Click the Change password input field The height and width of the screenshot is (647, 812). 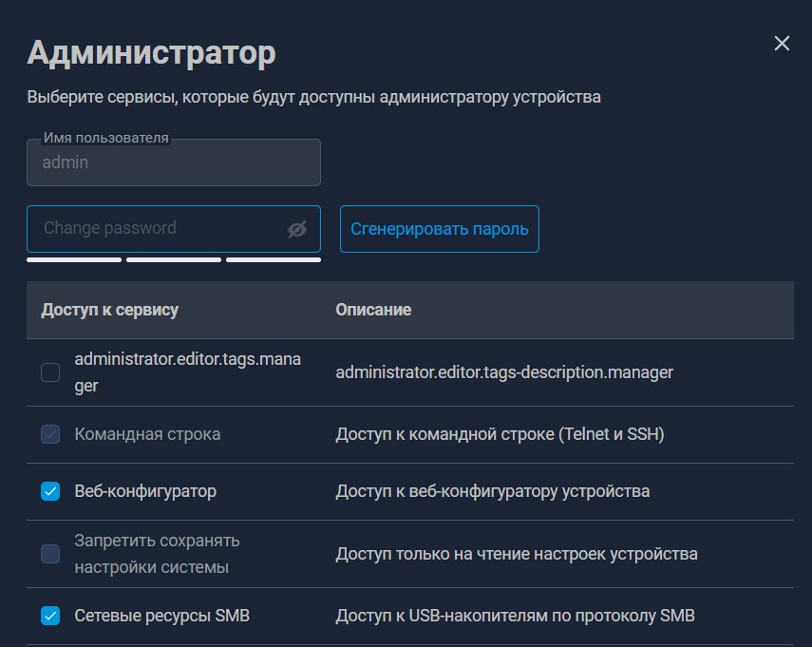coord(174,229)
